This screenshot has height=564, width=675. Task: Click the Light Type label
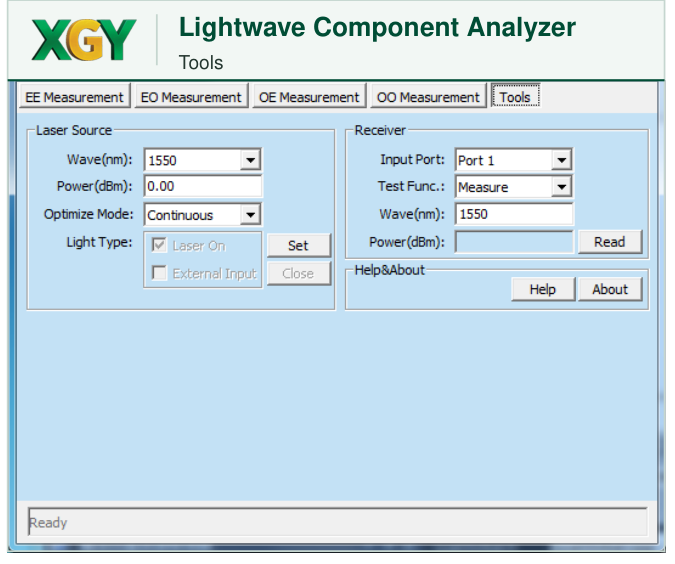pyautogui.click(x=99, y=242)
